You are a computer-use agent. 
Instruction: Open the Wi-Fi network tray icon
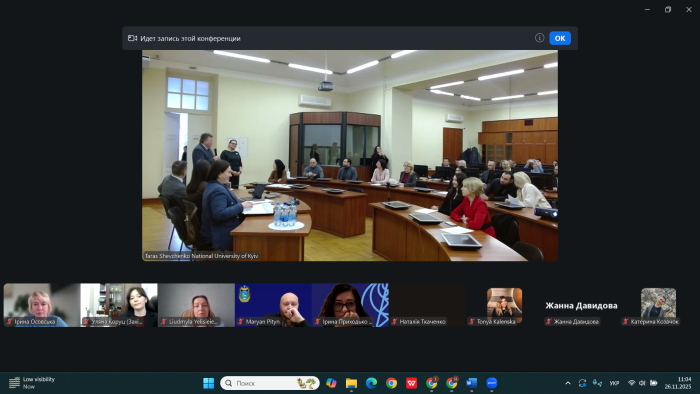[x=631, y=383]
